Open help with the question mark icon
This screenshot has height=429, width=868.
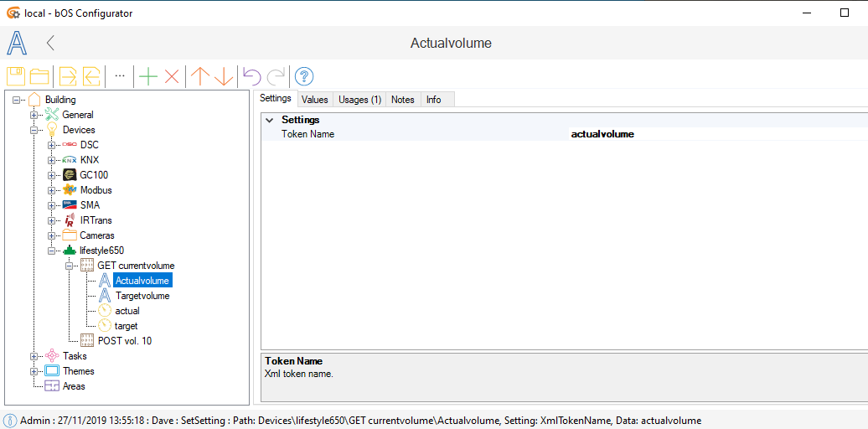pos(304,76)
